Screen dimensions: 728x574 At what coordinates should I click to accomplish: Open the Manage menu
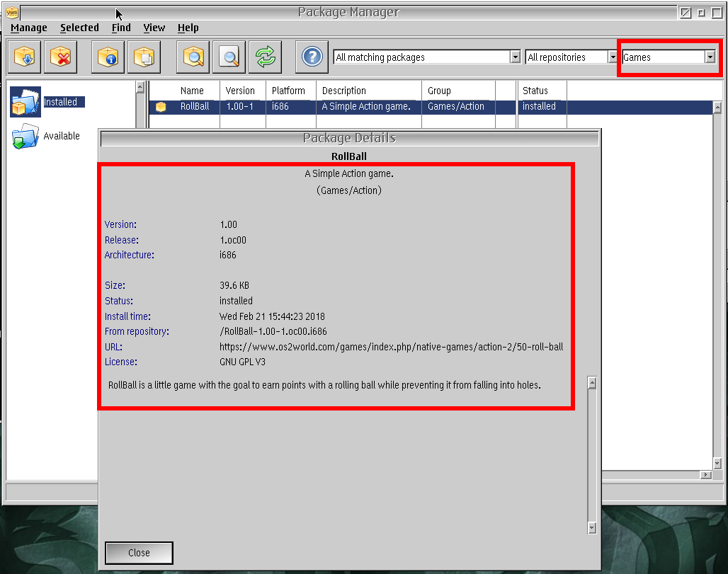tap(29, 28)
